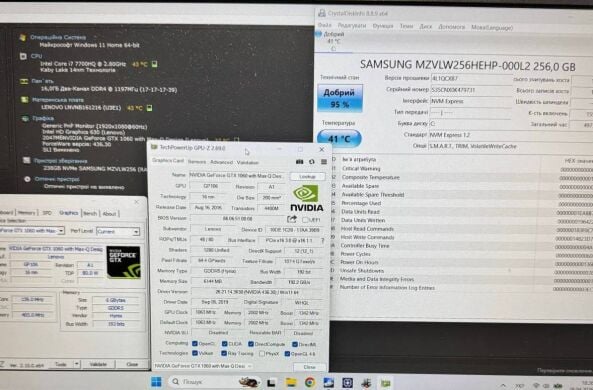Click the Close button in CPU-Z
This screenshot has height=390, width=593.
[132, 364]
